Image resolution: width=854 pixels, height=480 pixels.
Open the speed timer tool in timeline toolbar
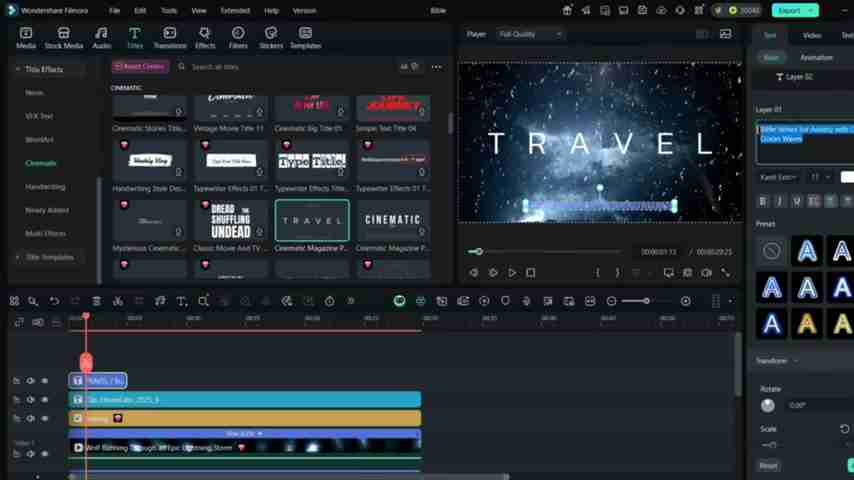click(330, 301)
